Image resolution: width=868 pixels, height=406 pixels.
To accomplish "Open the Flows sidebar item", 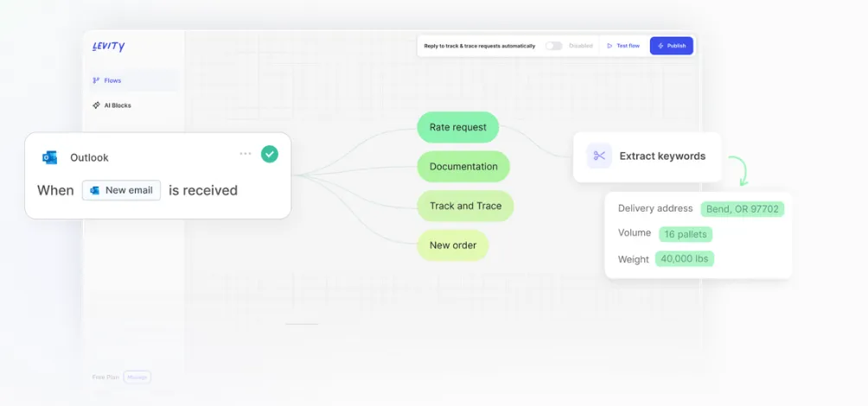I will click(133, 80).
